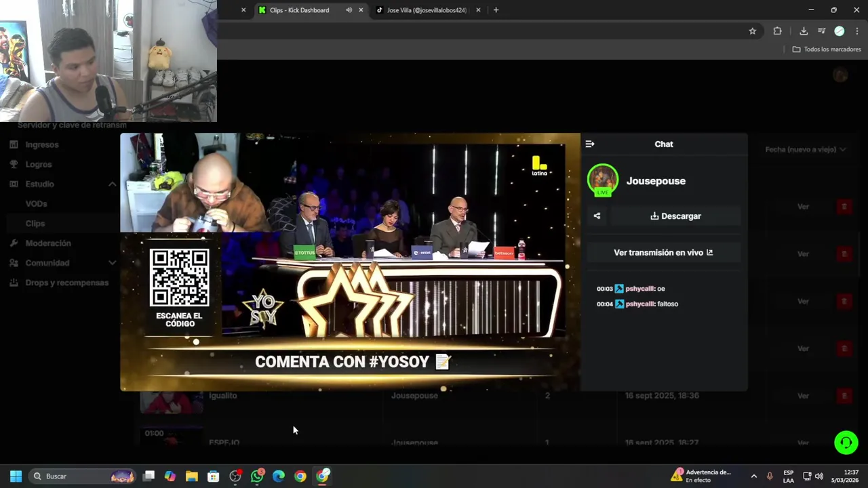Close the Clips - Kick Dashboard tab
Viewport: 868px width, 488px height.
coord(361,10)
